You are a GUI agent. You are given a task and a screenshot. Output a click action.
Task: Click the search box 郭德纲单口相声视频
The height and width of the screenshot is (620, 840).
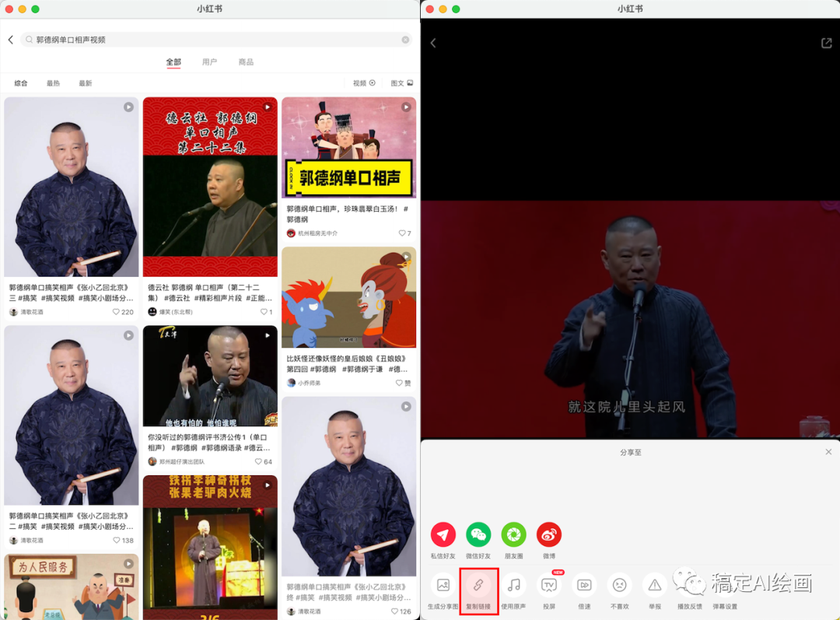tap(216, 40)
